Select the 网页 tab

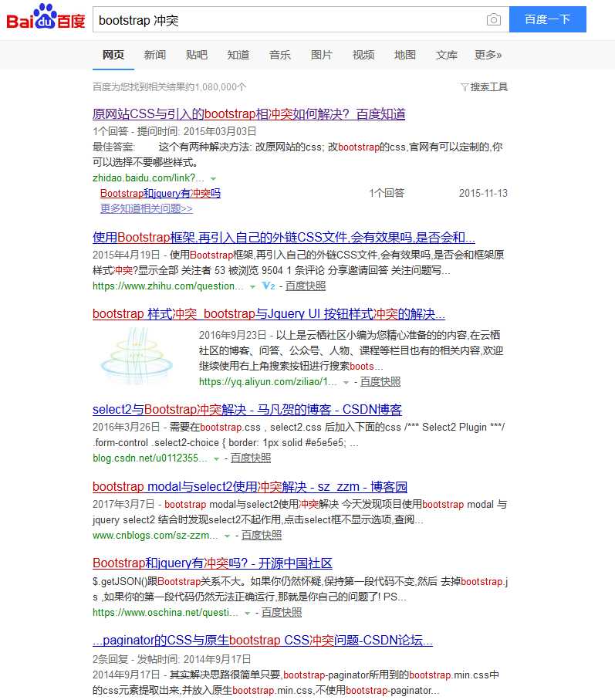(113, 55)
